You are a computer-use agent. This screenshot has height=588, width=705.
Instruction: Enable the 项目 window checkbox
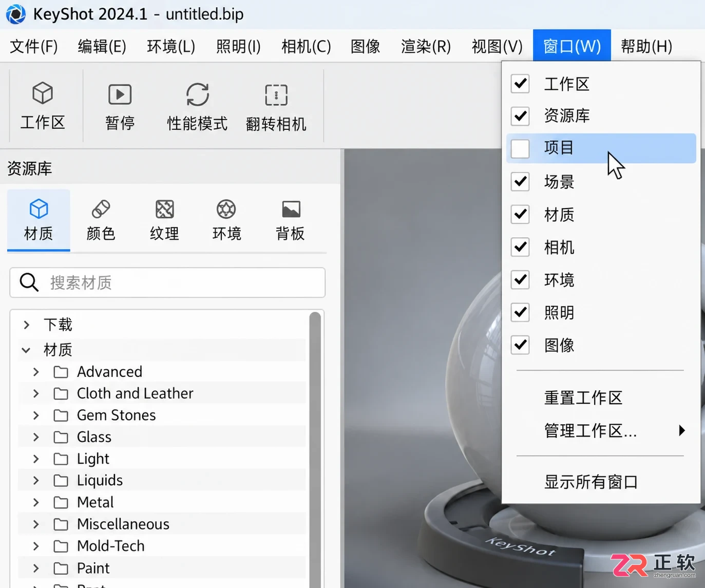point(520,148)
